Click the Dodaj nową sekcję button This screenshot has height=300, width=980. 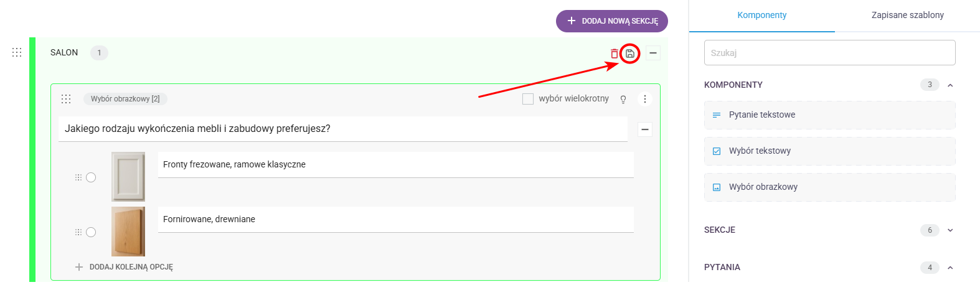[x=612, y=21]
